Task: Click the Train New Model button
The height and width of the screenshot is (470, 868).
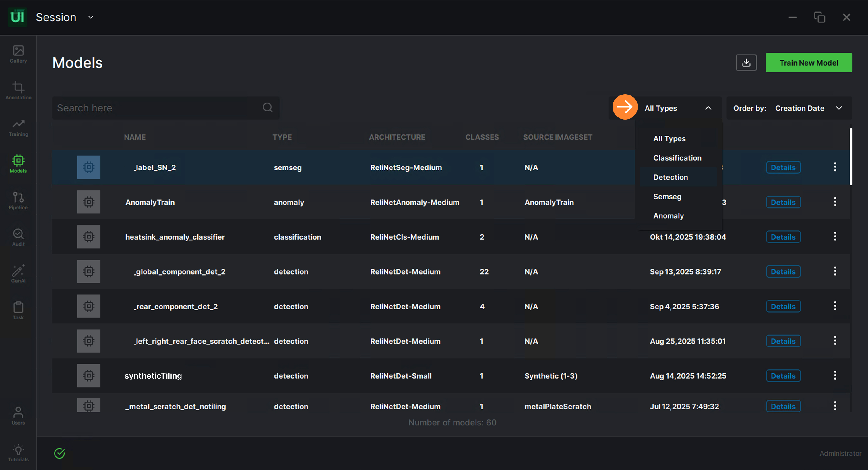Action: point(808,63)
